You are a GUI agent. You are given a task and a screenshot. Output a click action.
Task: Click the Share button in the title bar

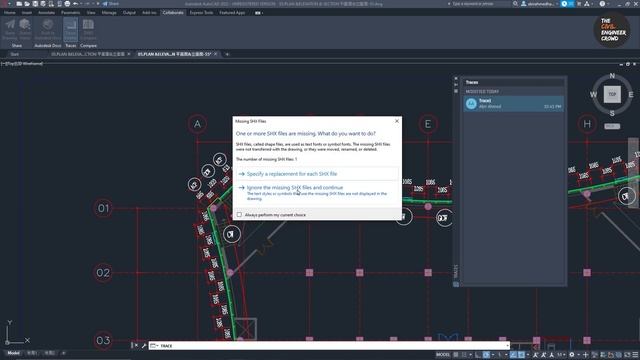(110, 4)
